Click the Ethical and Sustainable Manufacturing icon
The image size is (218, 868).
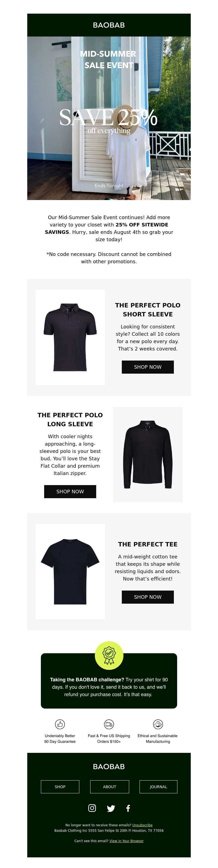tap(158, 724)
